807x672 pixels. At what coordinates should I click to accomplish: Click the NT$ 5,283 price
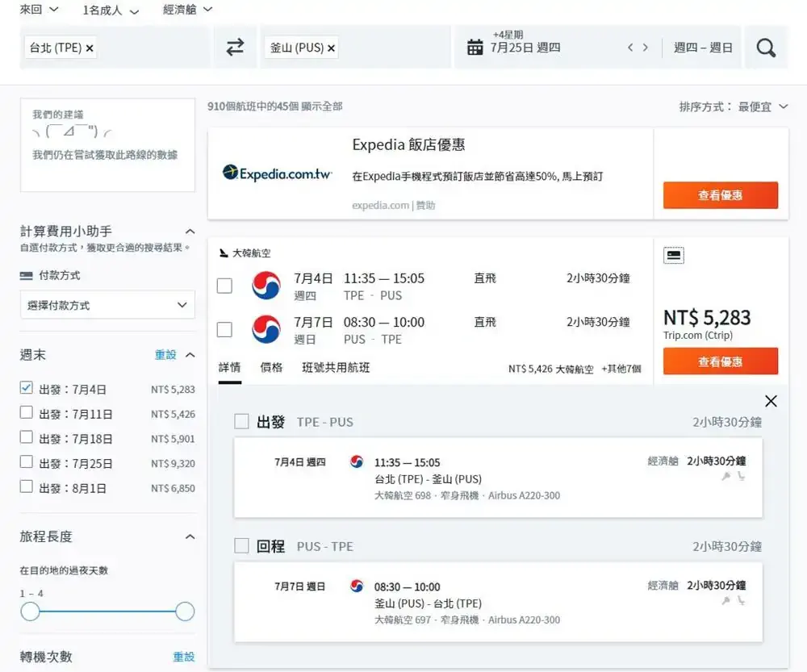click(707, 318)
